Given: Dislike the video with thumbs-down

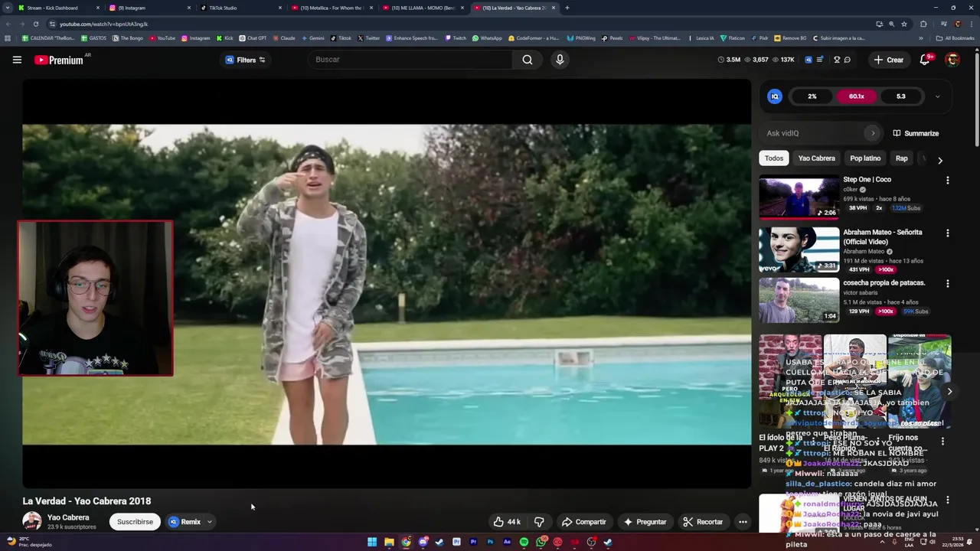Looking at the screenshot, I should (539, 522).
